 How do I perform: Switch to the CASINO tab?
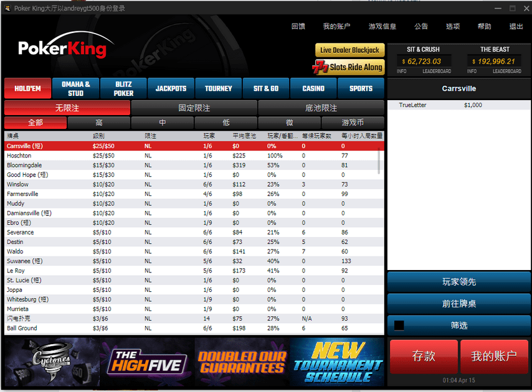[313, 88]
